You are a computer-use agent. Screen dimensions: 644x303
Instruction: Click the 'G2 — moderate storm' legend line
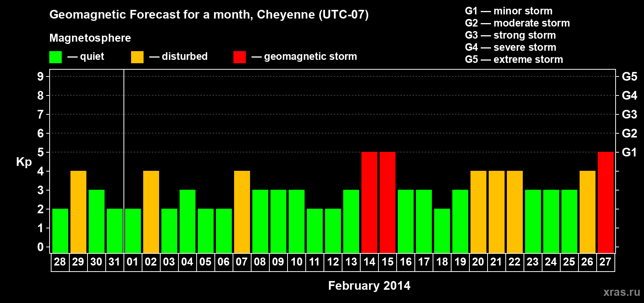point(517,23)
